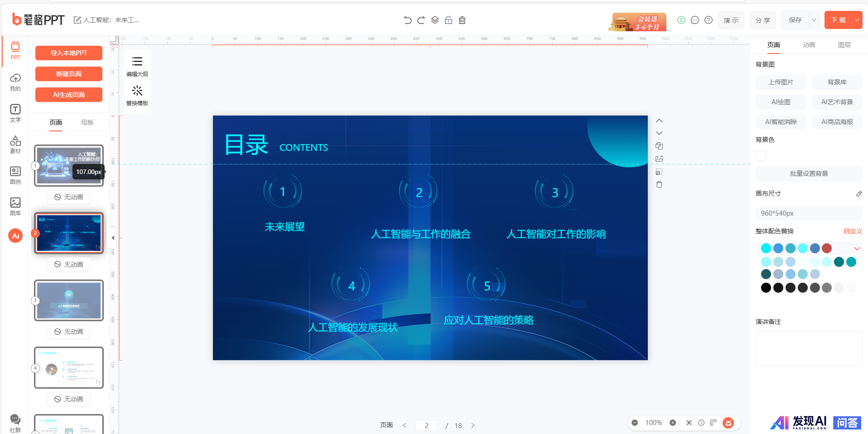Switch to the 页面 tab in right panel
This screenshot has width=868, height=434.
coord(774,45)
